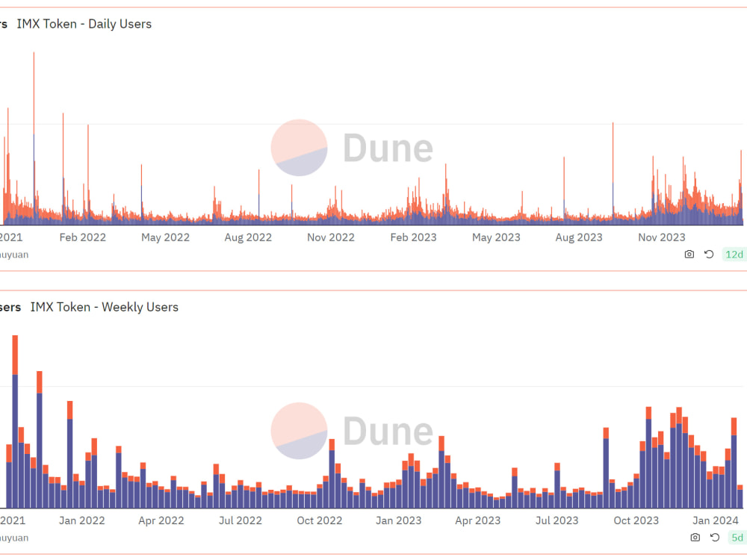Open the IMX Token - Weekly Users title
Viewport: 747px width, 560px height.
click(105, 307)
